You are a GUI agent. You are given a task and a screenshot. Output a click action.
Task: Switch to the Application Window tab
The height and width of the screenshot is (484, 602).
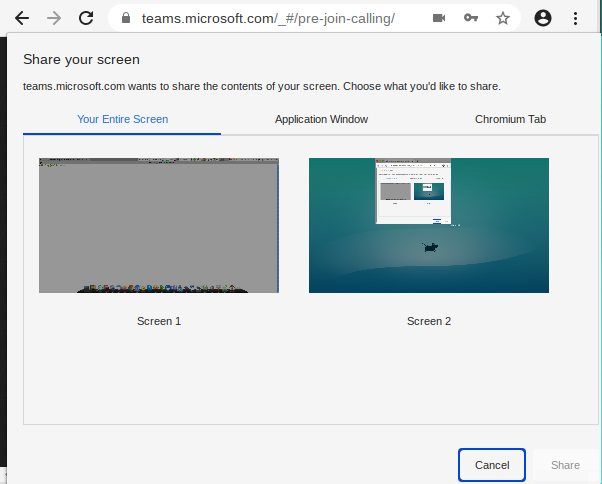pyautogui.click(x=321, y=119)
